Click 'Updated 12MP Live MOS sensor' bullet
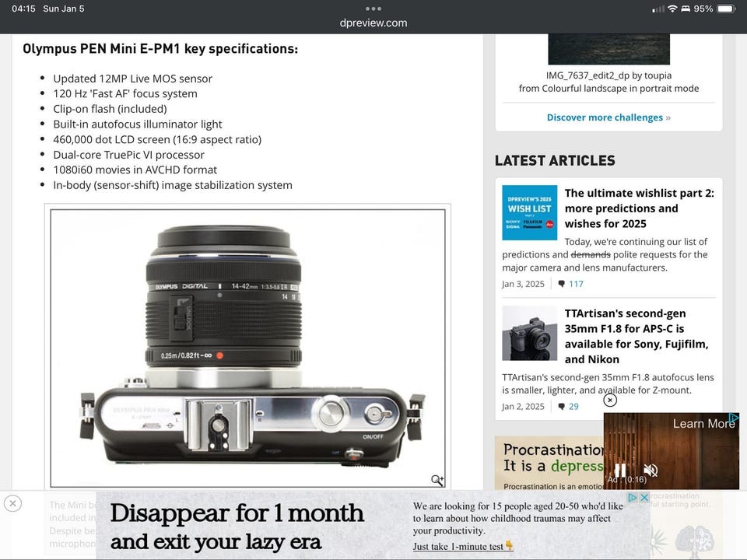747x560 pixels. pyautogui.click(x=132, y=79)
